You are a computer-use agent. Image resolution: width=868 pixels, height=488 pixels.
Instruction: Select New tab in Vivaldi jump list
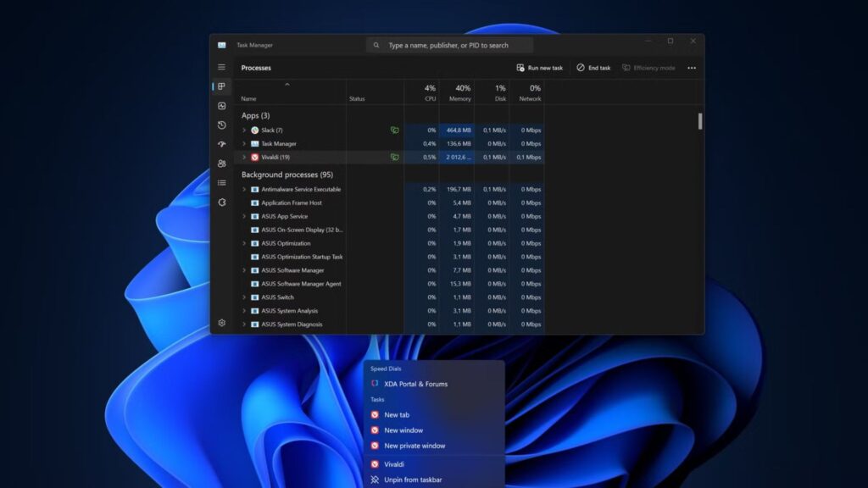click(x=434, y=415)
